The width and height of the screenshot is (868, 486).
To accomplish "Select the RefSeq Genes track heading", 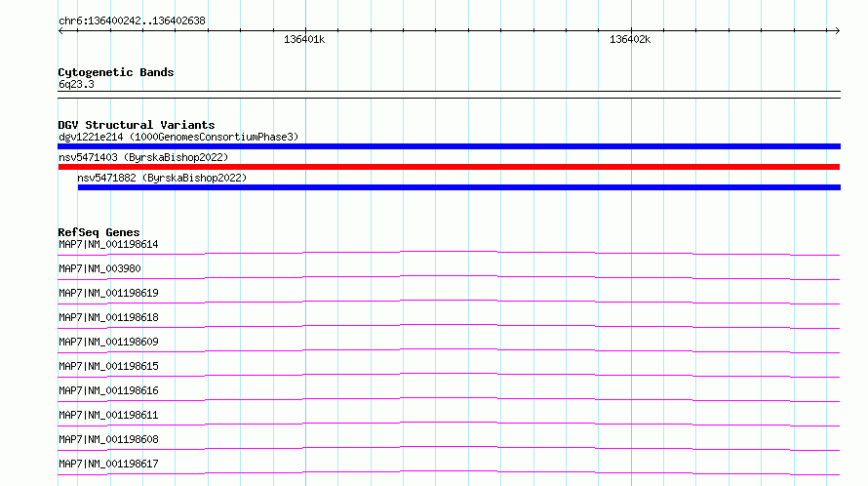I will point(99,232).
